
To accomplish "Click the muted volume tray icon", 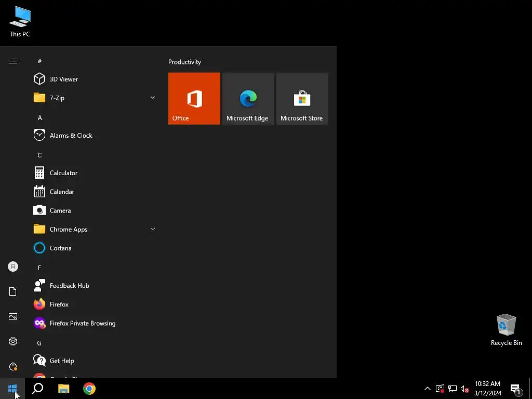I will tap(465, 389).
